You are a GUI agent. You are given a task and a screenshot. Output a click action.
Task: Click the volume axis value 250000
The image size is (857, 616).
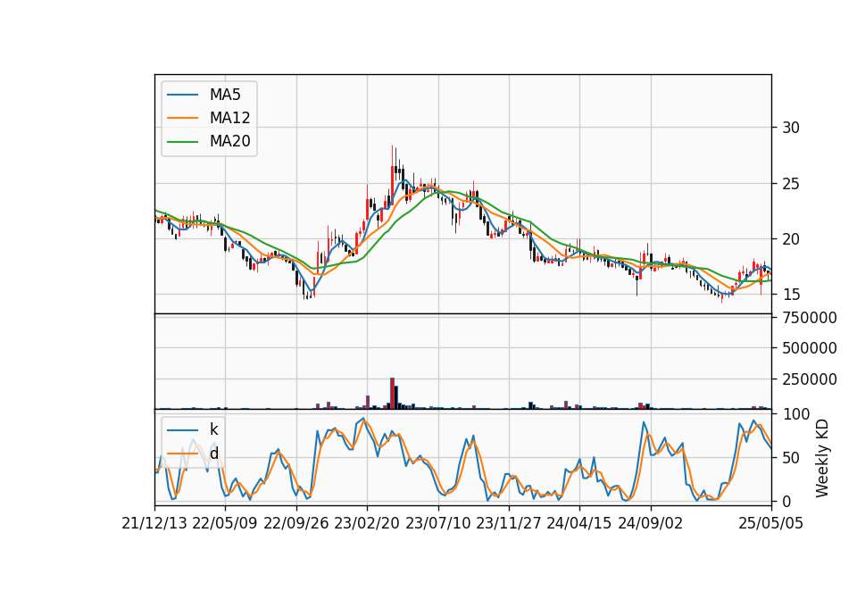[810, 379]
